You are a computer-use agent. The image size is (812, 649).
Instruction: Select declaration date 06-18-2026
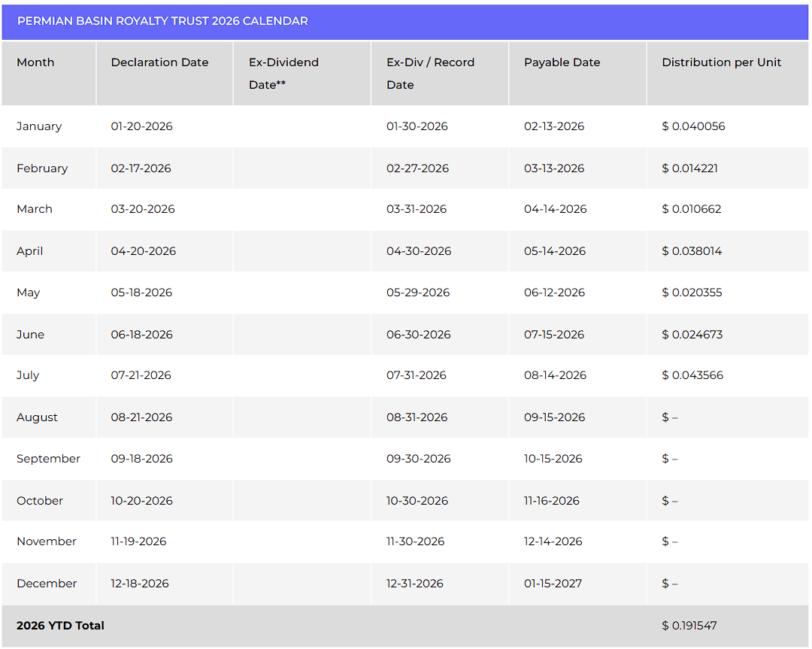pyautogui.click(x=142, y=335)
